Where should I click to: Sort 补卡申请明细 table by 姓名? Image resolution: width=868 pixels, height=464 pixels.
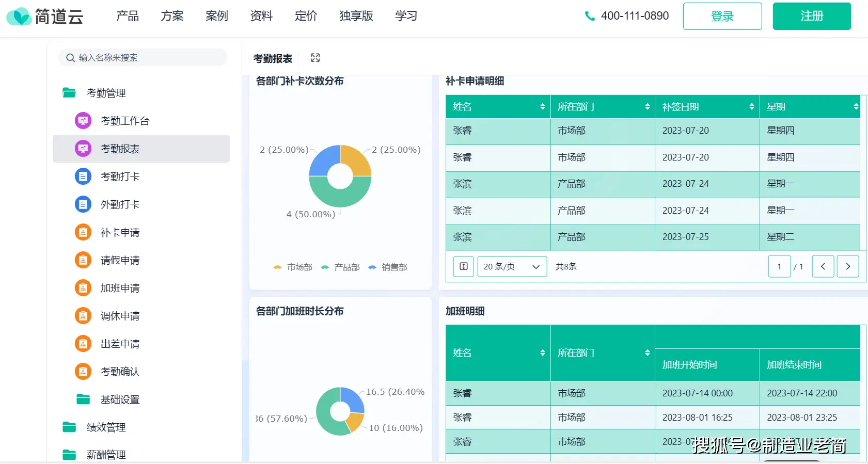pos(543,107)
